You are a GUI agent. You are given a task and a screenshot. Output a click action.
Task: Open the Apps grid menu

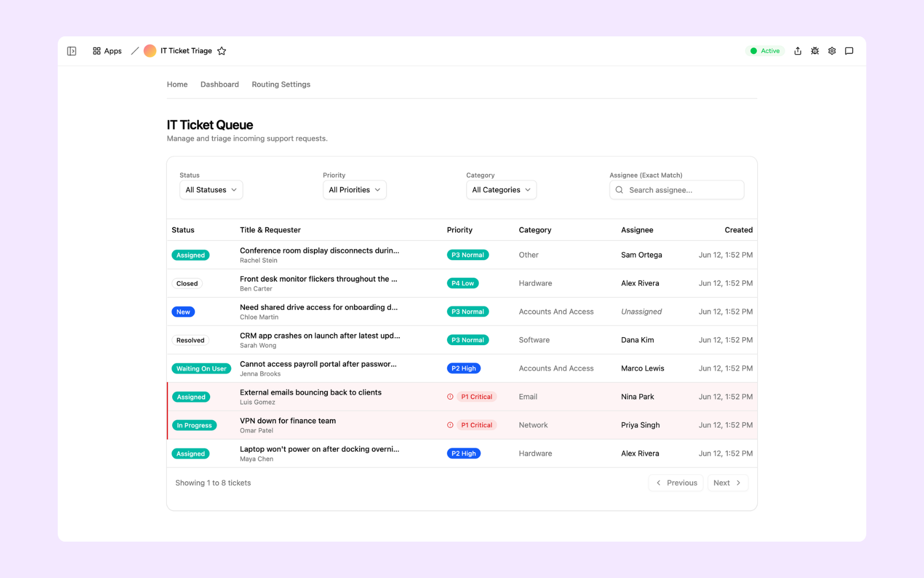point(107,51)
